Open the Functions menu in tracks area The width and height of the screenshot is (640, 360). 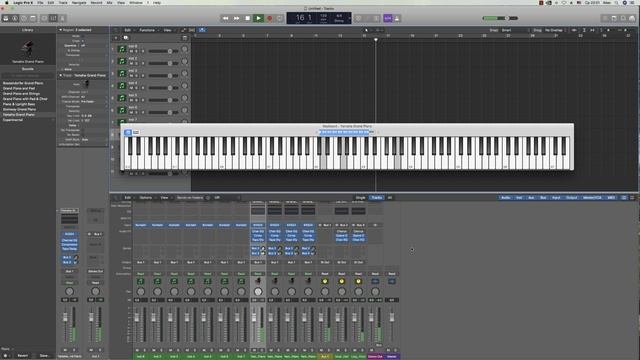148,30
